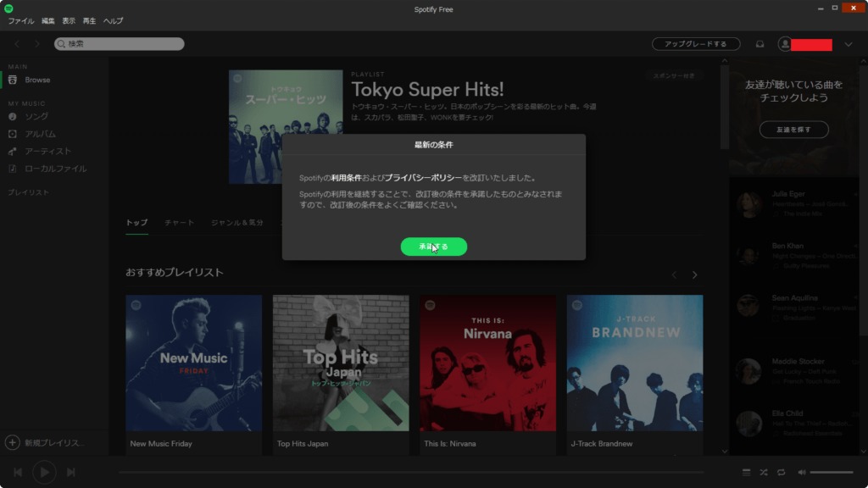The height and width of the screenshot is (488, 868).
Task: Open Julia Eger friend activity entry
Action: coord(796,203)
